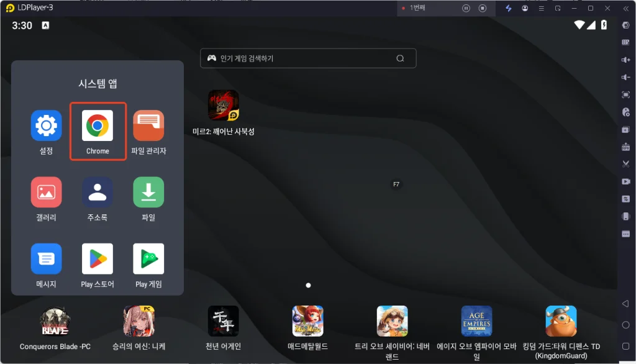Click the window-resize icon beside the hamburger menu
This screenshot has width=636, height=364.
click(558, 8)
